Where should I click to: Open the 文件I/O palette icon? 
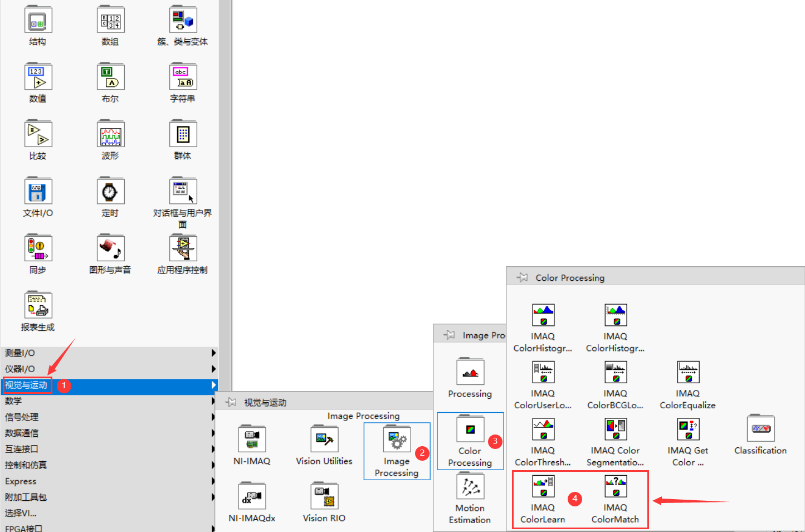pos(38,191)
